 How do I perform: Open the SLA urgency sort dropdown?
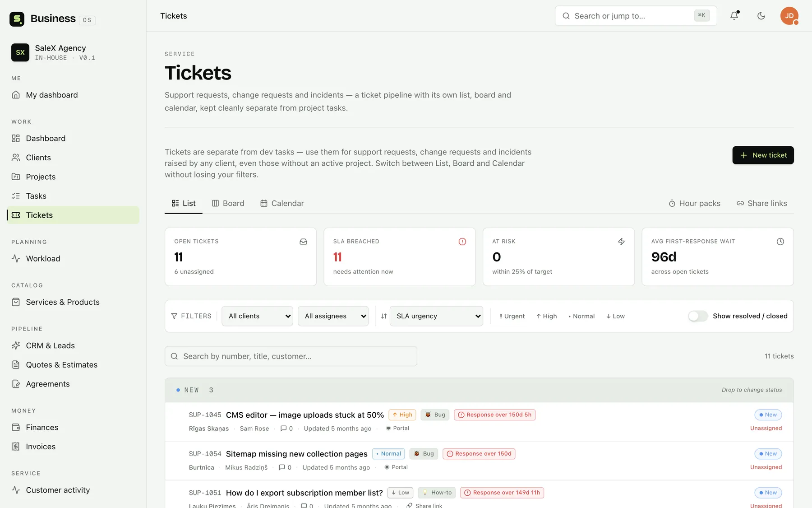436,316
